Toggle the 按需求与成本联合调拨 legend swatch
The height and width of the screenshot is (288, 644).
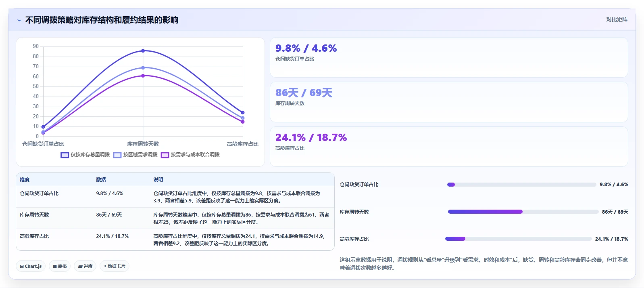pos(165,155)
